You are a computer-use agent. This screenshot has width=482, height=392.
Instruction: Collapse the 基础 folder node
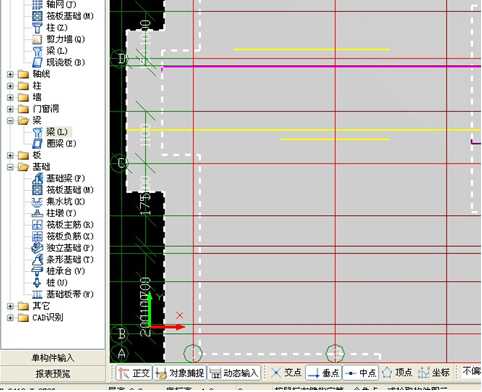pos(10,167)
